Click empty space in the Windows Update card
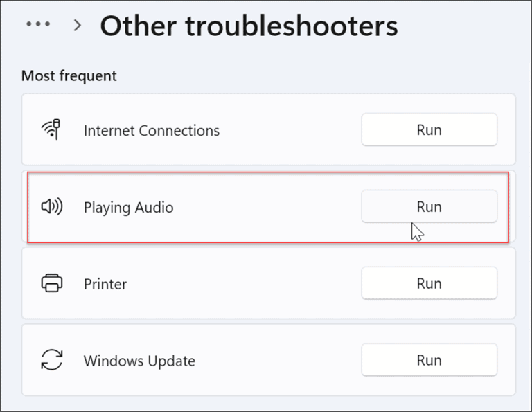The height and width of the screenshot is (412, 532). point(278,360)
